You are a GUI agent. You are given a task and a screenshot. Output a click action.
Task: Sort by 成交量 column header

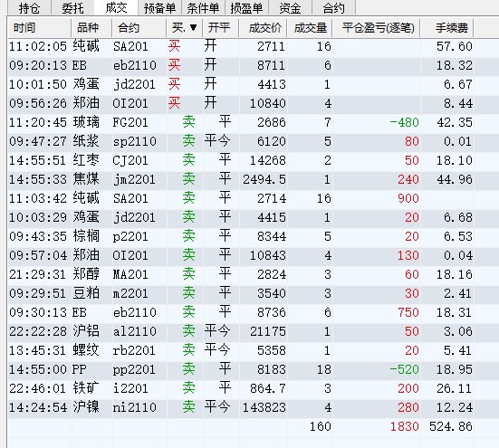tap(310, 28)
